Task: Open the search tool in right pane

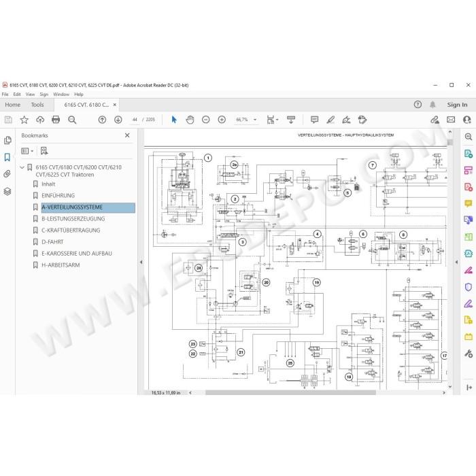Action: click(468, 137)
